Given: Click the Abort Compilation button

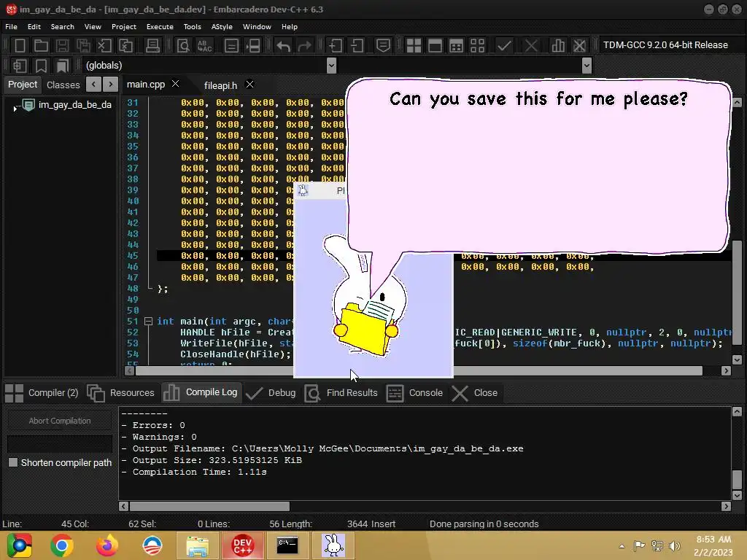Looking at the screenshot, I should (60, 421).
